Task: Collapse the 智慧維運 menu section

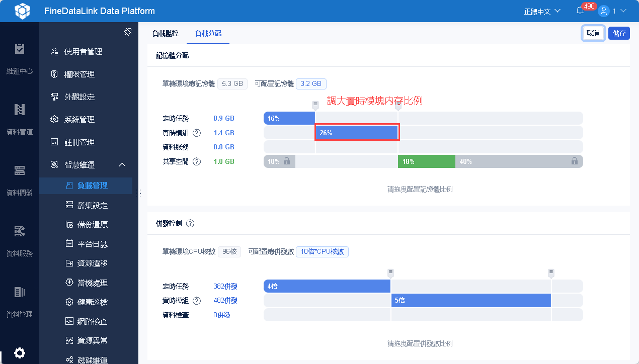Action: [122, 165]
